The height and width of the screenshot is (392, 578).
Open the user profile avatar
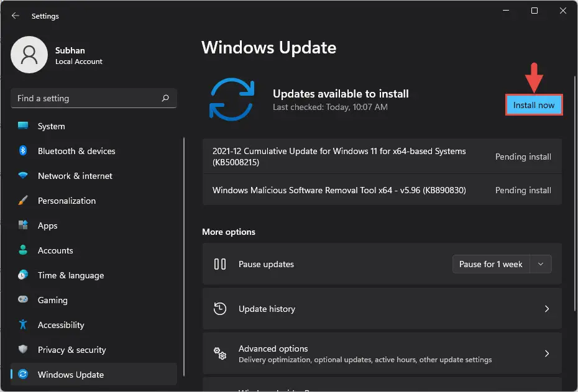[29, 55]
